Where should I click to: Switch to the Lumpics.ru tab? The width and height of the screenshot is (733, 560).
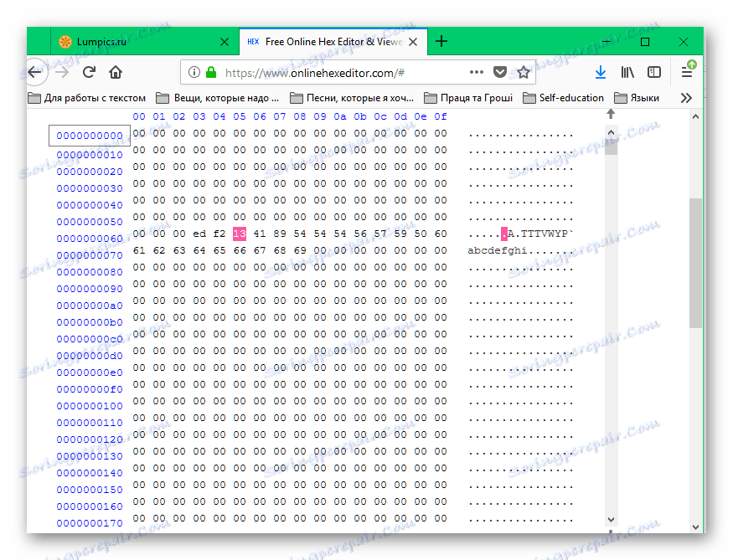144,42
